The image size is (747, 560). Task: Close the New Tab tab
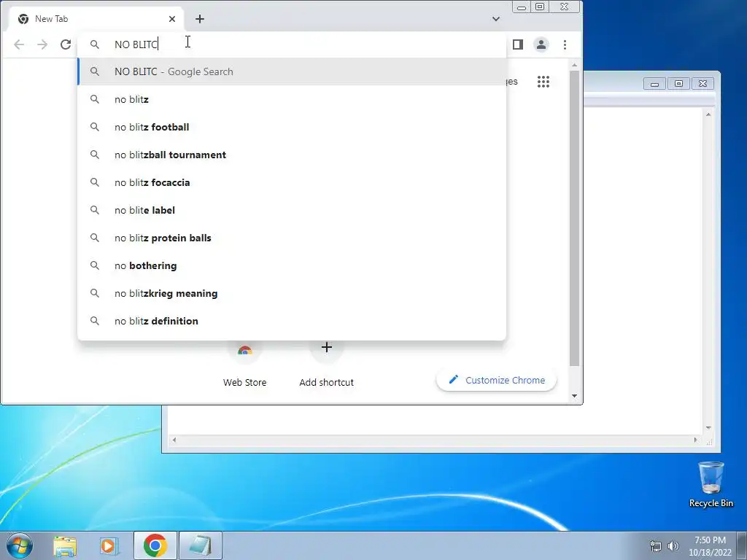[172, 19]
